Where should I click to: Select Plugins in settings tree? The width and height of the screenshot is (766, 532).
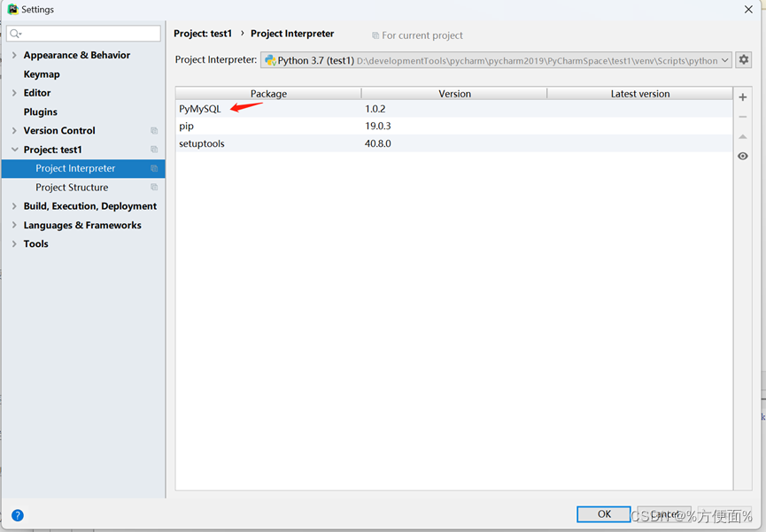coord(41,112)
